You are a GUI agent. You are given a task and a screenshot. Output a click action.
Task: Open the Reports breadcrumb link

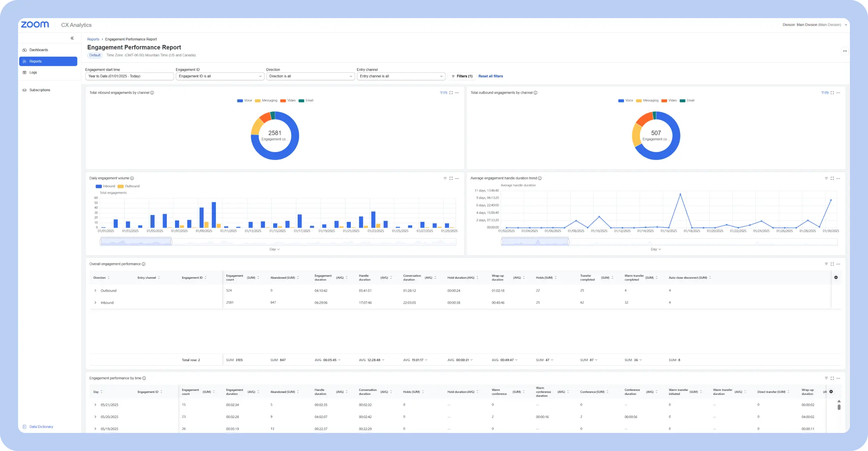[x=93, y=39]
